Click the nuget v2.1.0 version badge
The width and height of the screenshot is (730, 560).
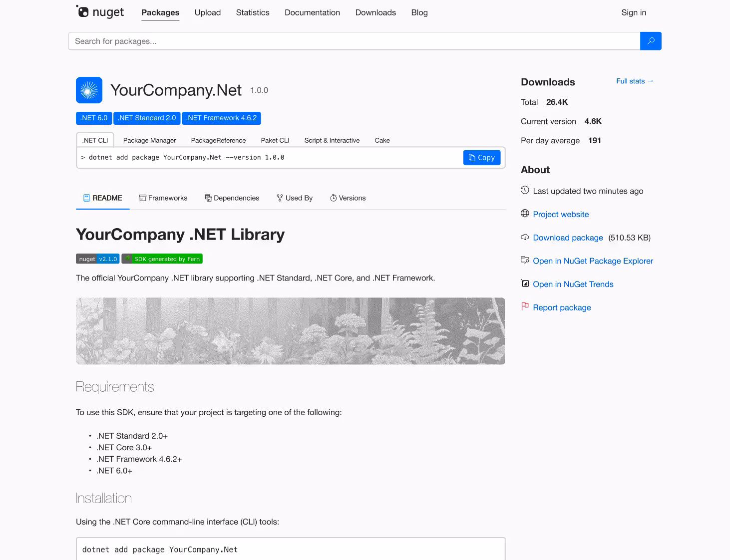click(97, 259)
